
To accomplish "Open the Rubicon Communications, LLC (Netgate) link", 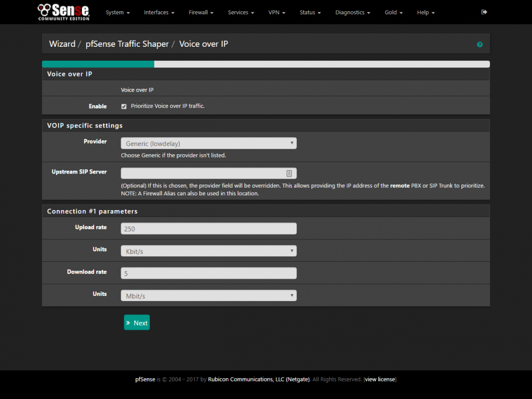I will [x=259, y=379].
